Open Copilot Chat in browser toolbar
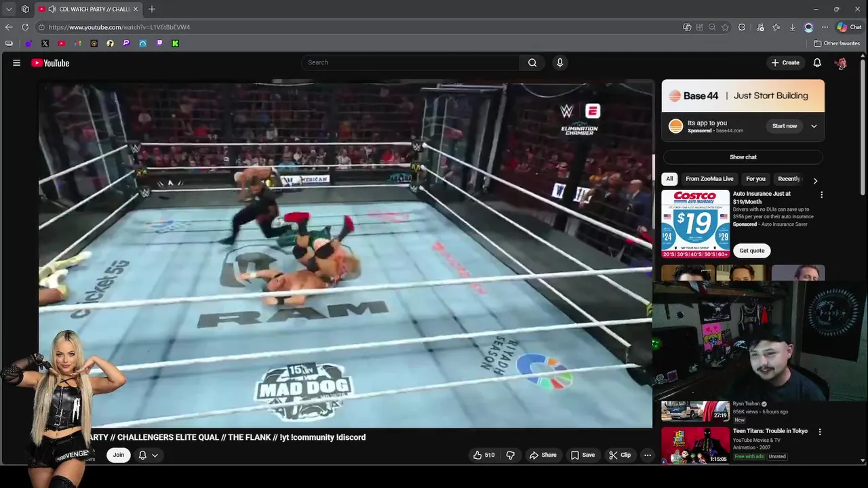This screenshot has width=868, height=488. (849, 27)
